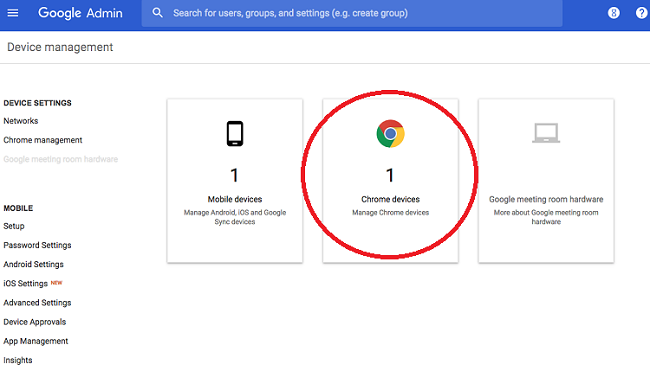Click the Chrome logo icon
This screenshot has height=377, width=650.
click(390, 134)
